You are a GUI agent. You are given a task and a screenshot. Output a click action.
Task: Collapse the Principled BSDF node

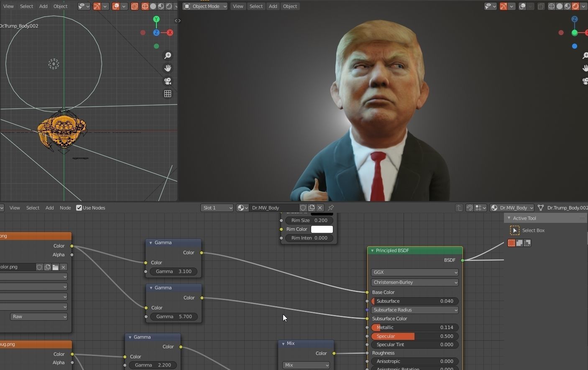pyautogui.click(x=372, y=250)
